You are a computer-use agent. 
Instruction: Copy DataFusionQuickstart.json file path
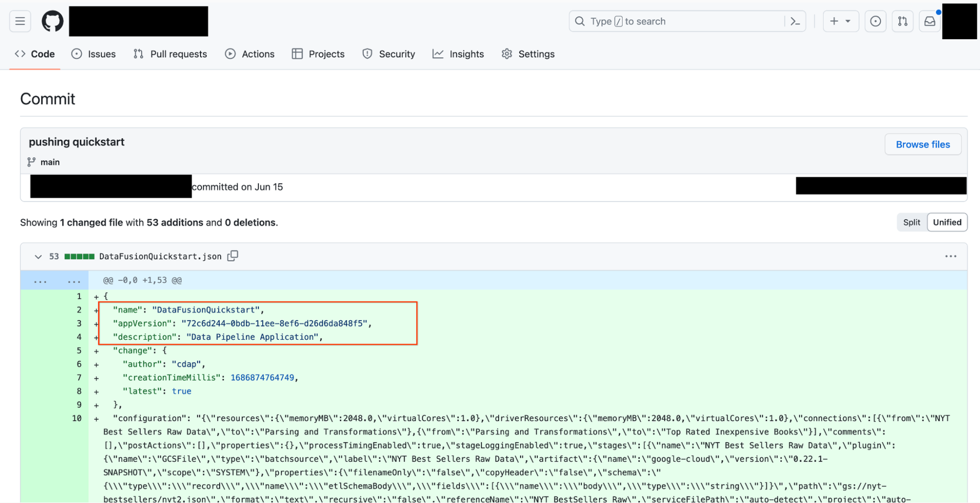tap(233, 256)
